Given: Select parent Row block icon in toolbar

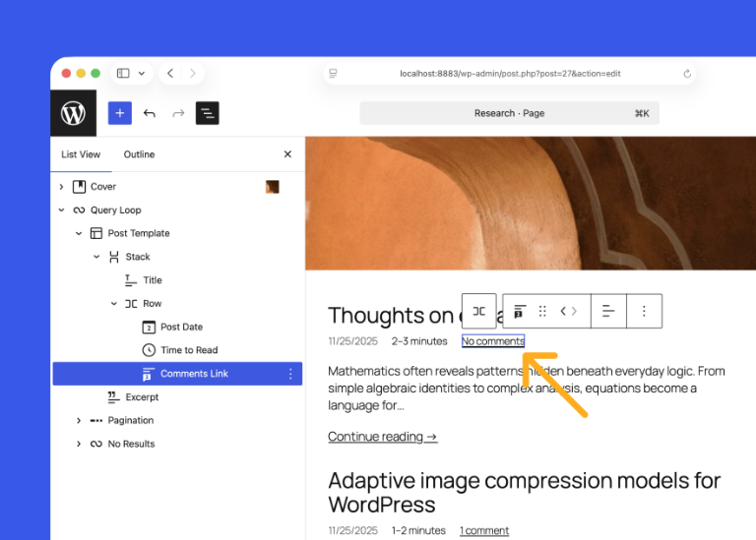Looking at the screenshot, I should 479,311.
